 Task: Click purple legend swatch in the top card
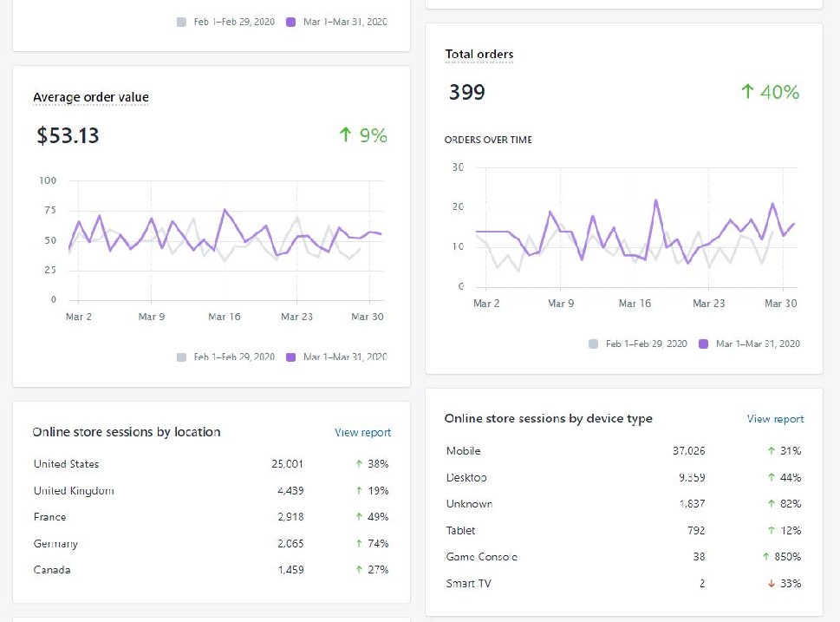[x=291, y=22]
